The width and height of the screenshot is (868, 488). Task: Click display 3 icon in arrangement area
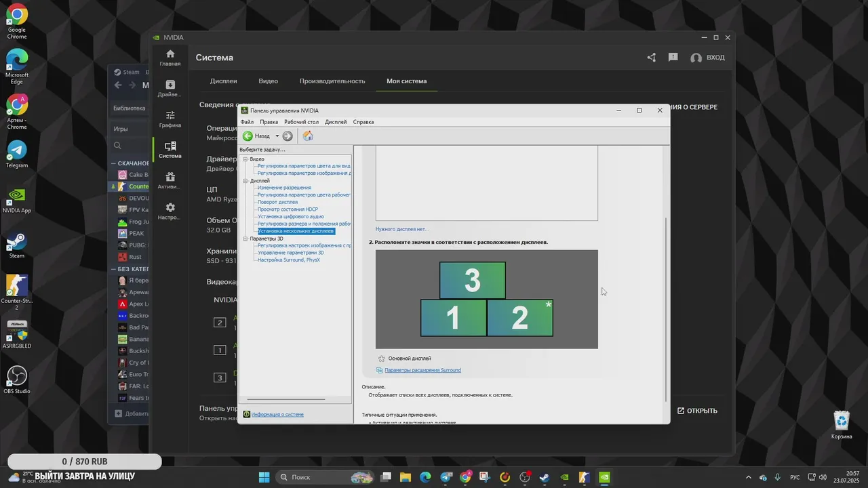(473, 280)
